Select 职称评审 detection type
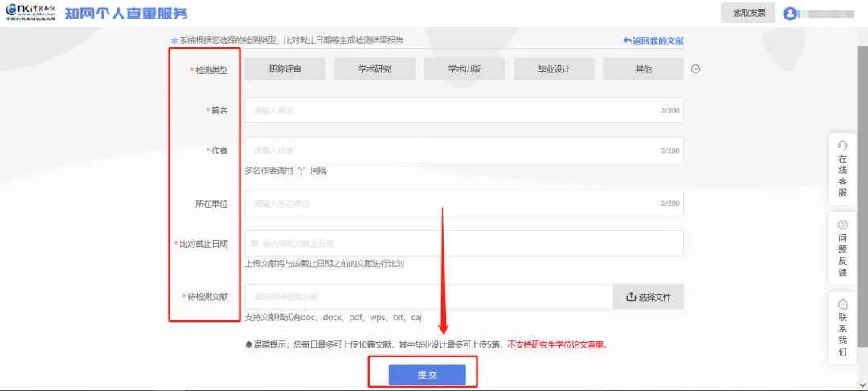Image resolution: width=868 pixels, height=391 pixels. tap(285, 69)
